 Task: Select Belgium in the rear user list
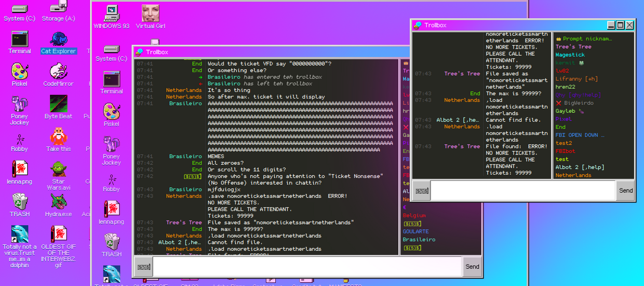click(414, 215)
